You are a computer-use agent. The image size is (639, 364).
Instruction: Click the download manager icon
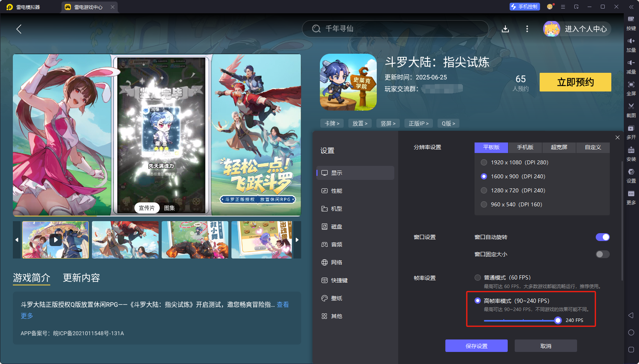pos(505,29)
